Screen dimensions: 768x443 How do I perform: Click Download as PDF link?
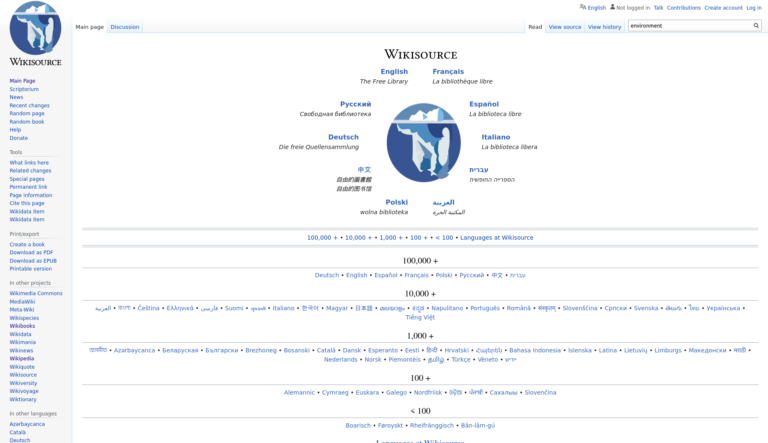[x=31, y=253]
